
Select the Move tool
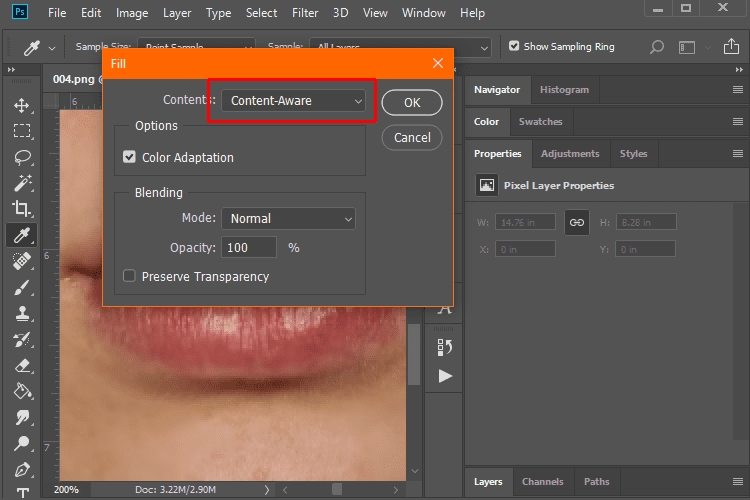pos(21,105)
